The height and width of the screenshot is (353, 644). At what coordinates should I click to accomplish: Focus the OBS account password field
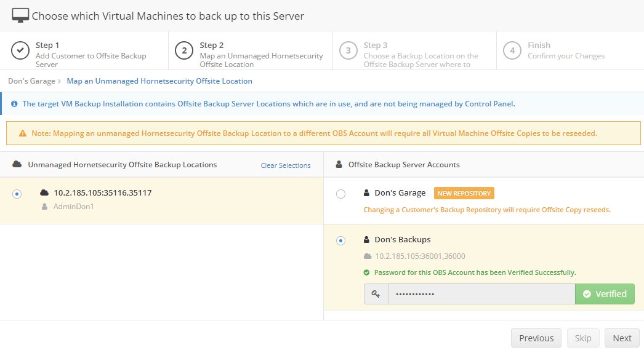click(x=481, y=294)
